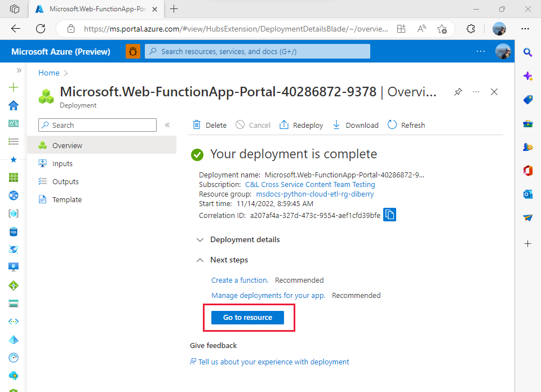Click the bug report icon in Azure header
Viewport: 541px width, 392px height.
click(133, 52)
